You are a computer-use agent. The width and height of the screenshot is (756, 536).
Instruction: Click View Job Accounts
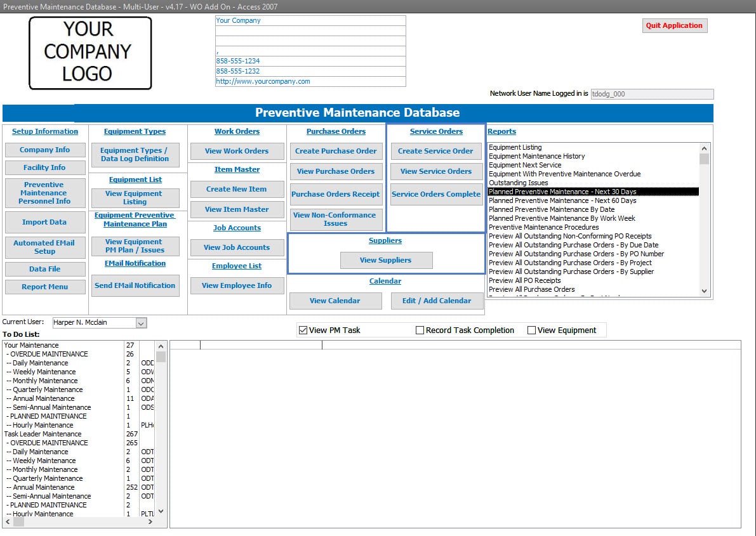pyautogui.click(x=237, y=247)
